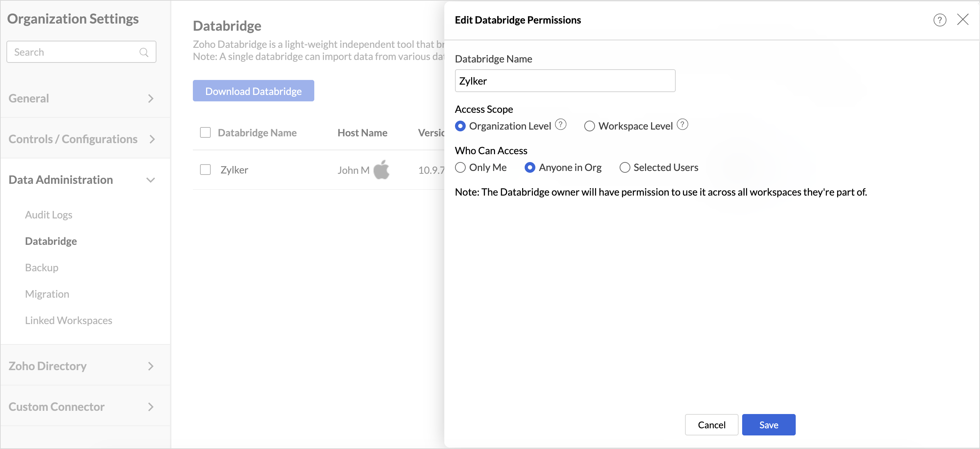The height and width of the screenshot is (449, 980).
Task: Open the Linked Workspaces item
Action: pos(69,321)
